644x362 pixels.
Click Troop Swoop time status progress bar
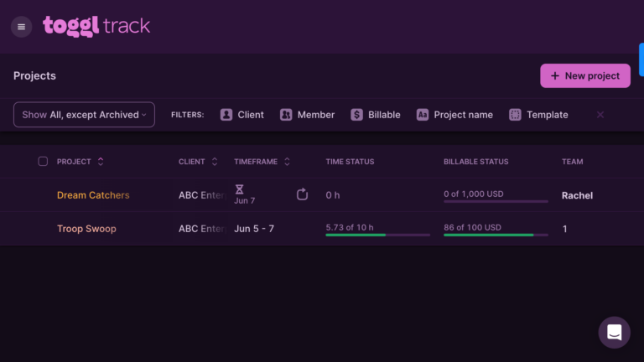[377, 235]
